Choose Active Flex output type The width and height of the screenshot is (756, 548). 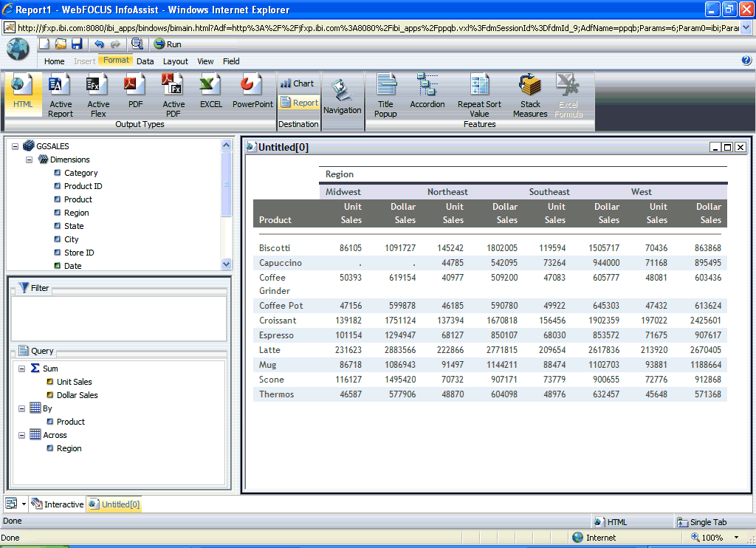tap(98, 95)
